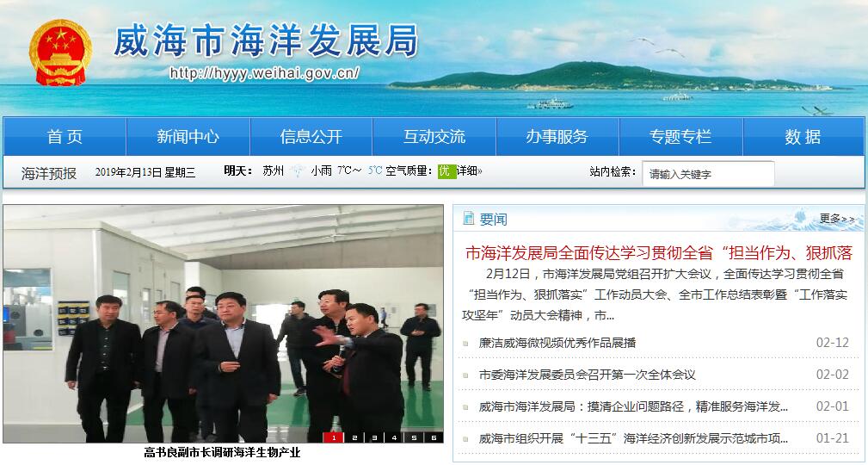
Task: Select slide indicator number 4
Action: coord(394,437)
